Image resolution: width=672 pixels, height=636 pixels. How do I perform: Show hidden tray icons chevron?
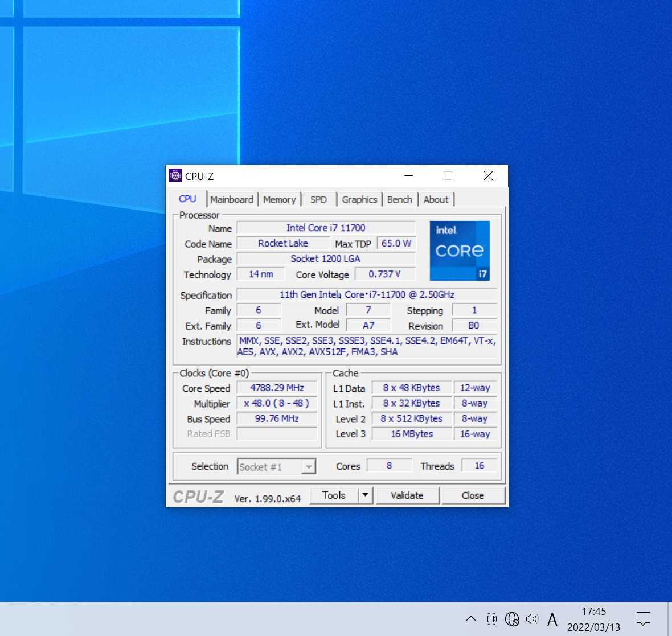(470, 619)
